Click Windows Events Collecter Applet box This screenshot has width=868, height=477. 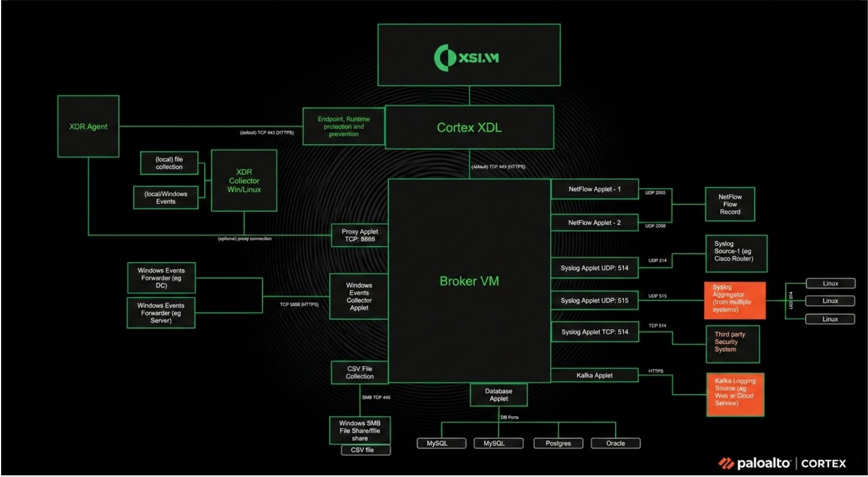[359, 297]
